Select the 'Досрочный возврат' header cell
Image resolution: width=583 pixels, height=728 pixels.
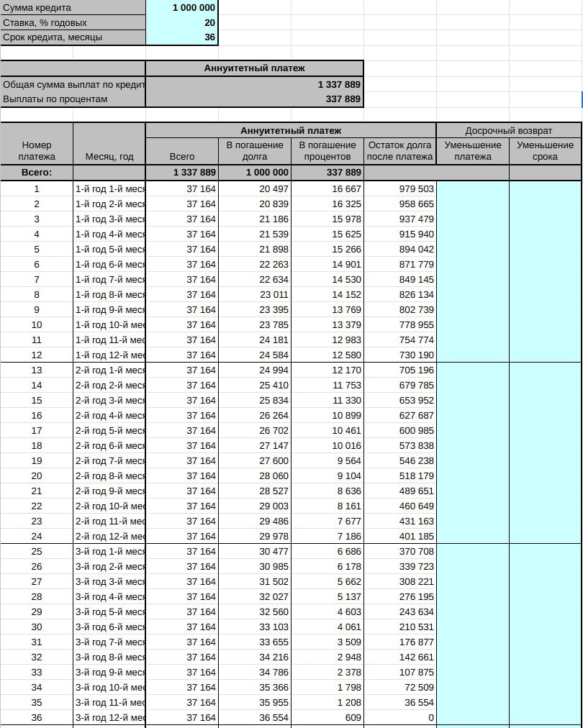pos(509,130)
